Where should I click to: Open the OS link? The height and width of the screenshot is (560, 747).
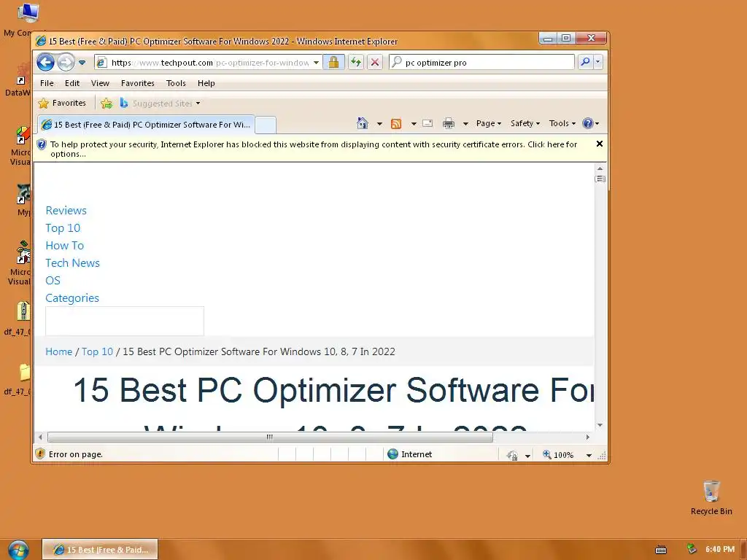point(53,281)
